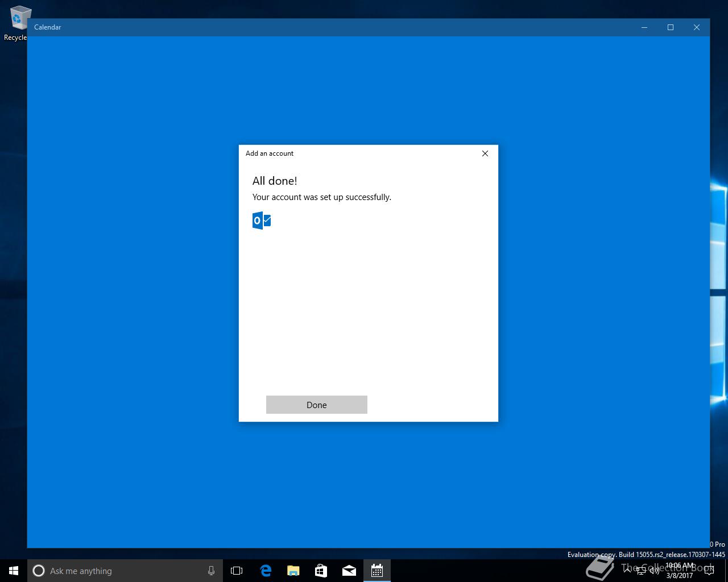Close the Add an account dialog
The width and height of the screenshot is (728, 582).
[485, 153]
